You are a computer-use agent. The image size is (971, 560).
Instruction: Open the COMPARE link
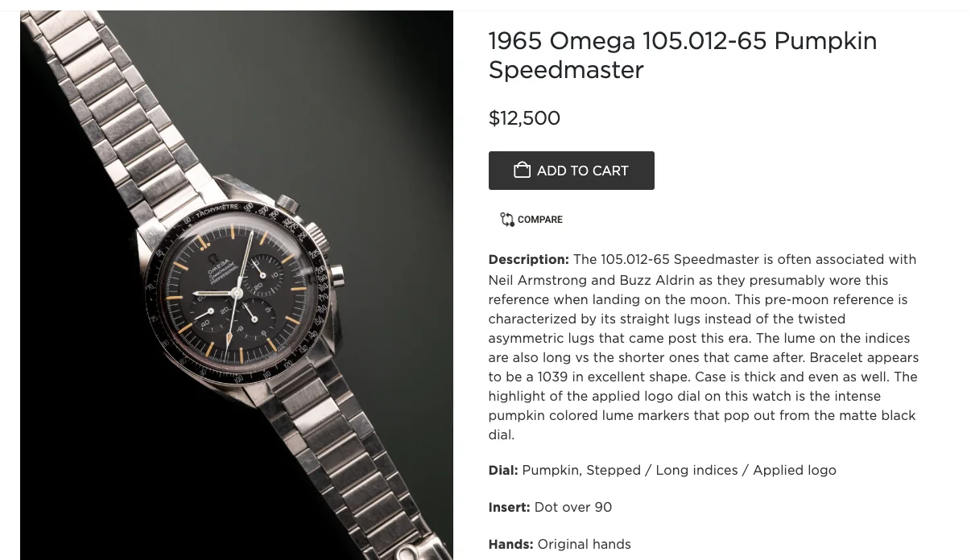(x=539, y=220)
